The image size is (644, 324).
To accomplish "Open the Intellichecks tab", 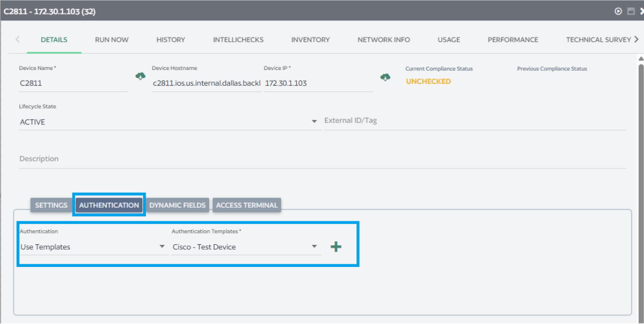I will (x=238, y=40).
